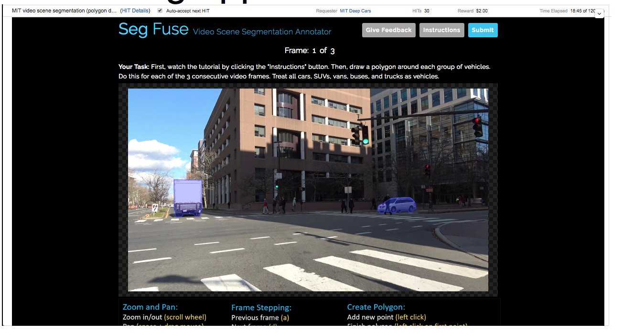644x333 pixels.
Task: Click the small green signal on pole
Action: [x=276, y=186]
